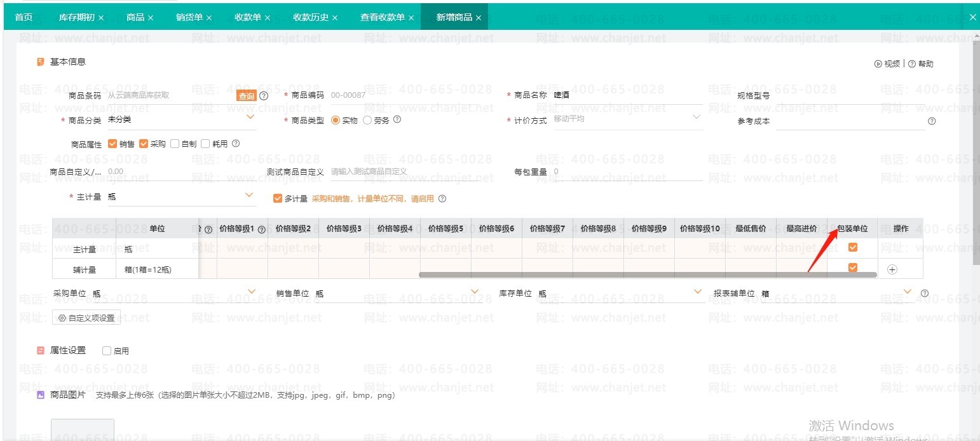
Task: Click the plus icon in 操作 column
Action: point(892,269)
